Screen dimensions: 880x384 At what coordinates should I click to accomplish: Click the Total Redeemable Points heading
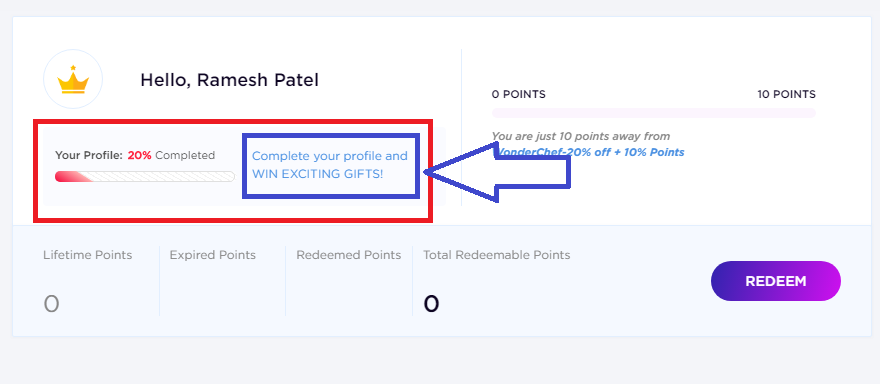point(497,255)
